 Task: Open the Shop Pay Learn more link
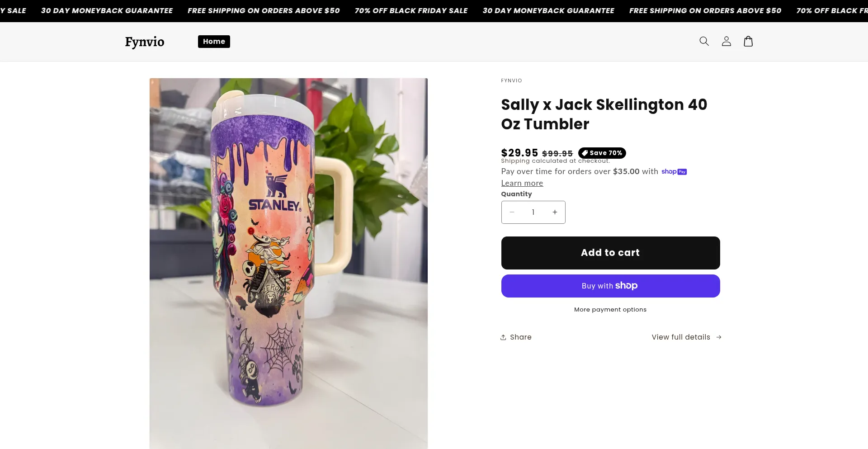522,183
